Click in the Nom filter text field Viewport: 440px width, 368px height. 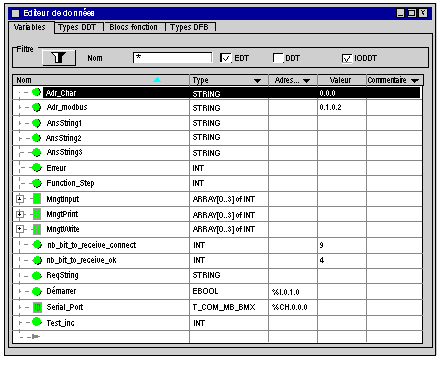pyautogui.click(x=172, y=57)
